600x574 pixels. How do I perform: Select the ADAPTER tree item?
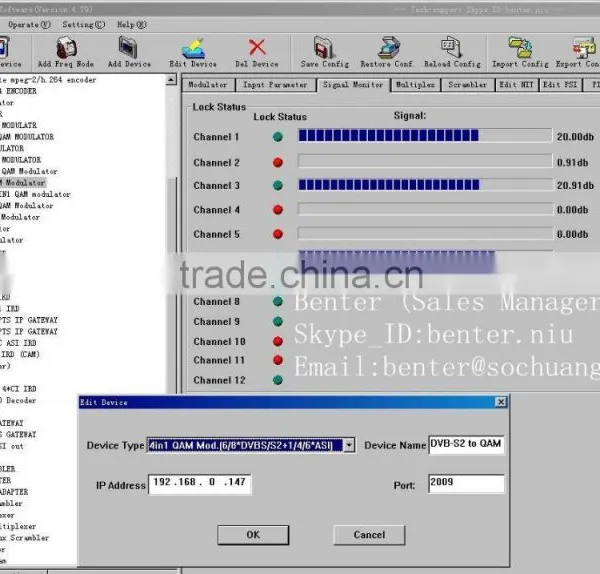click(14, 492)
